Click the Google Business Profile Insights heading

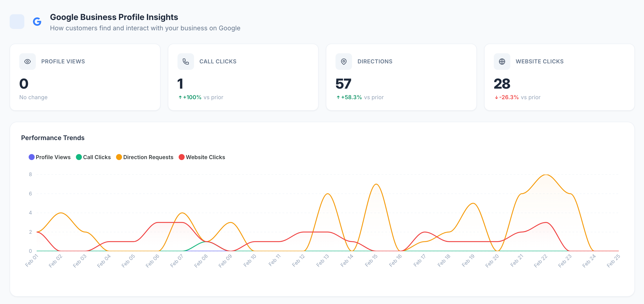coord(114,17)
